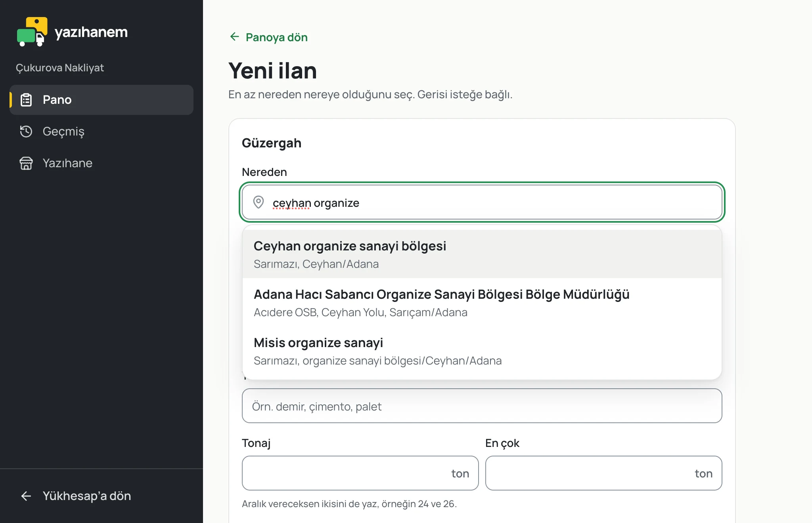Click the hint text 'Aralık vereceksen ikisini de yaz'

click(x=349, y=504)
